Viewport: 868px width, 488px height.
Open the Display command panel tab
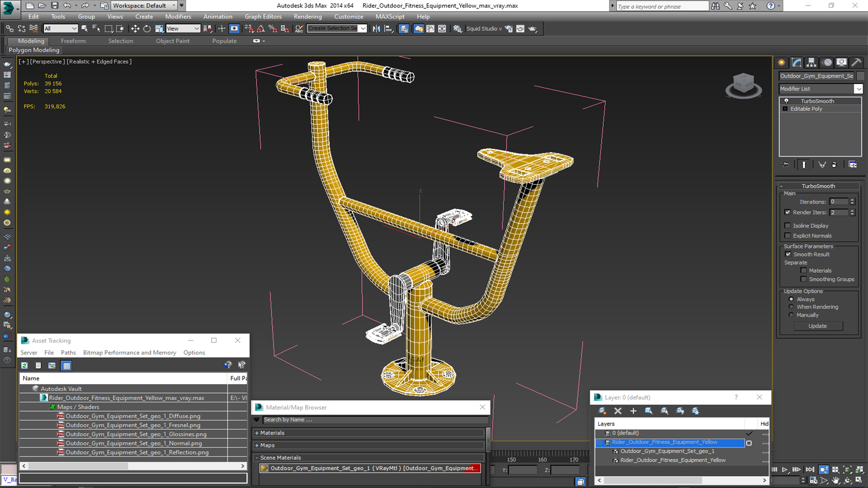[x=841, y=62]
